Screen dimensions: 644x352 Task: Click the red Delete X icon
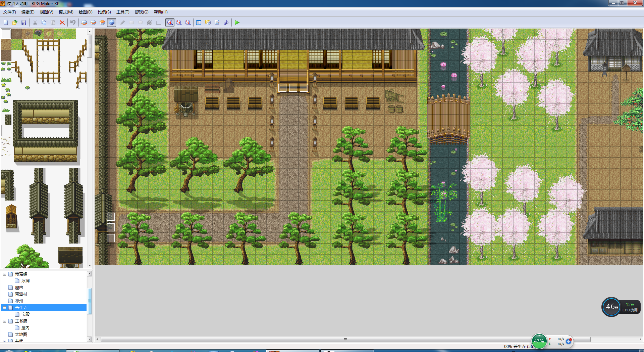[62, 23]
